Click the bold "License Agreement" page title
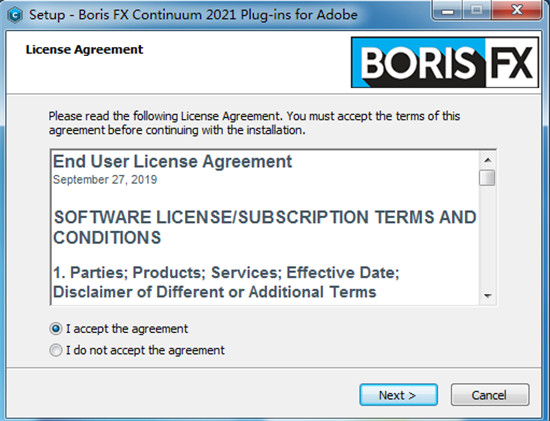This screenshot has width=550, height=421. click(84, 49)
